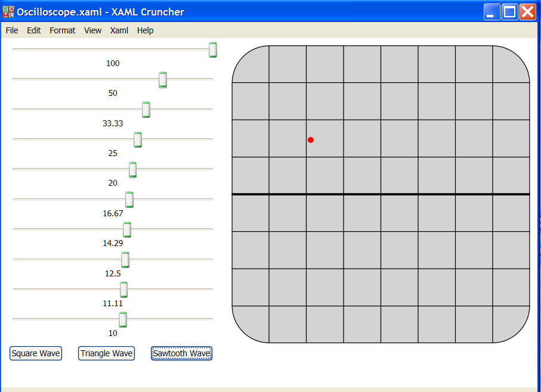Click the red dot on oscilloscope screen

coord(311,140)
